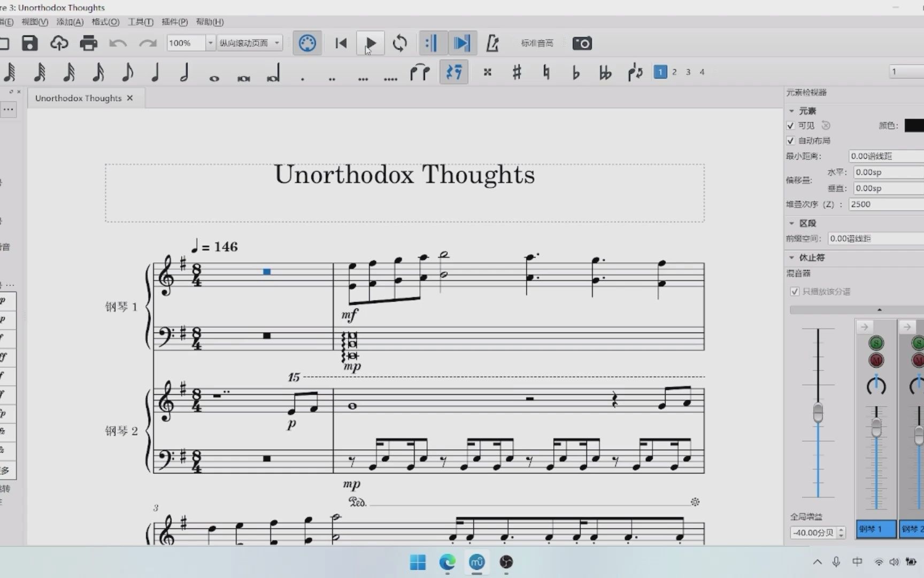Toggle loop playback
This screenshot has width=924, height=578.
pyautogui.click(x=399, y=43)
